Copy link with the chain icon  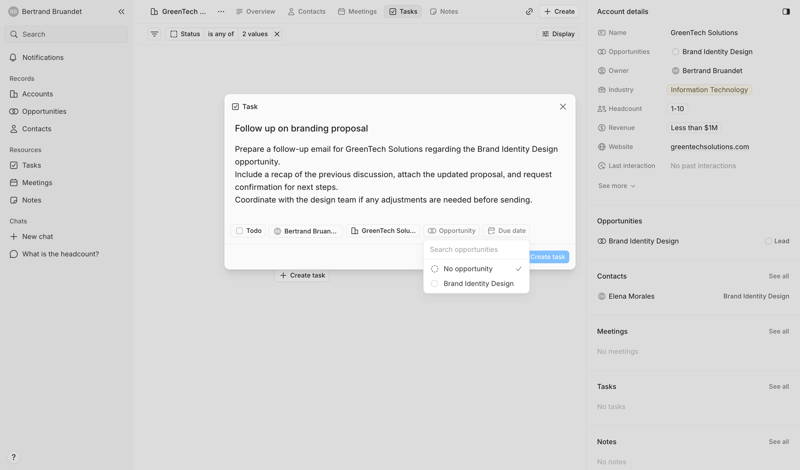click(529, 11)
